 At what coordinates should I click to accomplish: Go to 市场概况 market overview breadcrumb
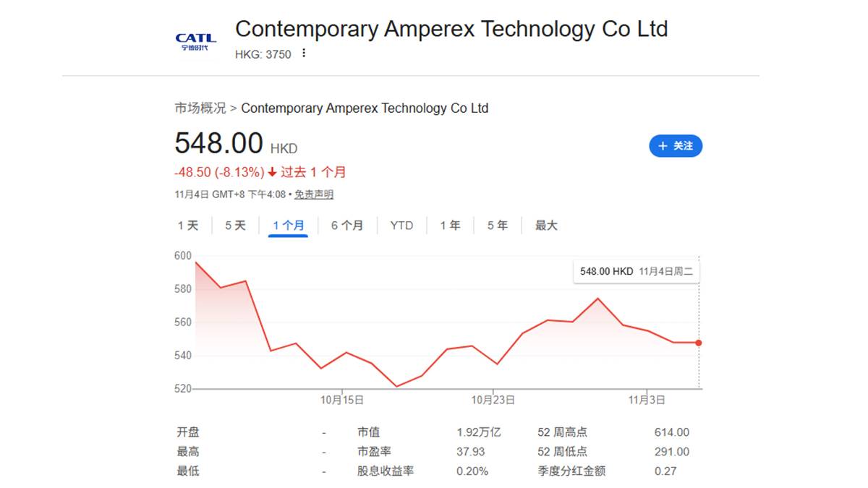click(x=200, y=108)
